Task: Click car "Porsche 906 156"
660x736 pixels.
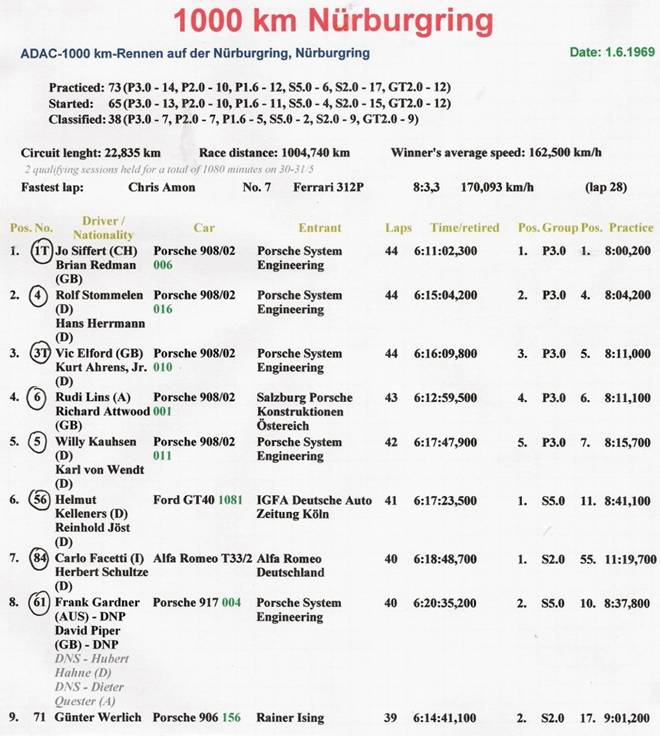Action: [x=197, y=718]
